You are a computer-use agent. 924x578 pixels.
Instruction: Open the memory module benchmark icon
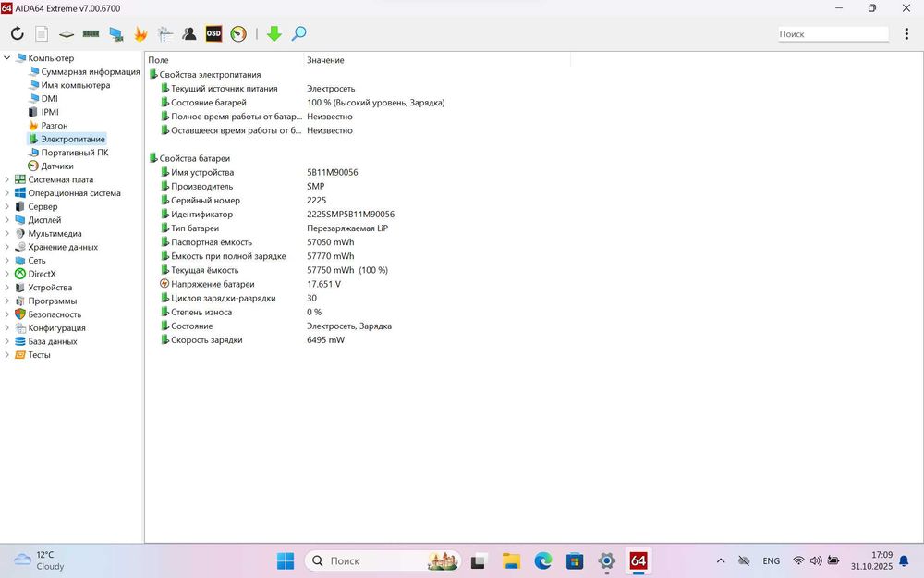coord(91,33)
